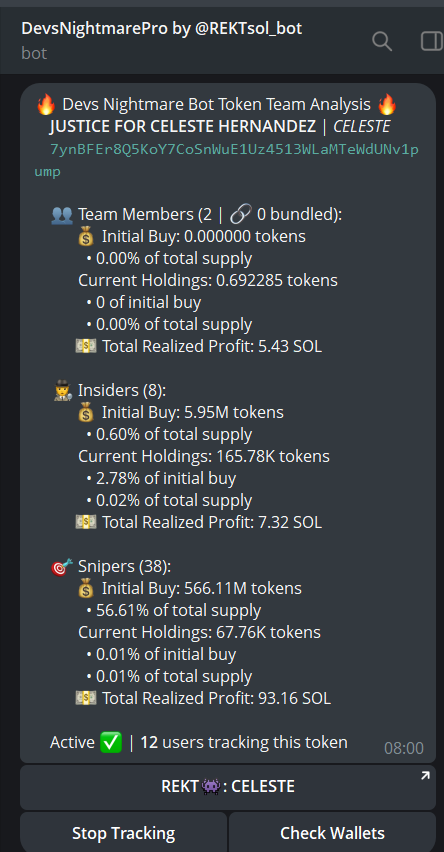Image resolution: width=444 pixels, height=852 pixels.
Task: Click the green Active checkmark emoji
Action: [x=111, y=742]
